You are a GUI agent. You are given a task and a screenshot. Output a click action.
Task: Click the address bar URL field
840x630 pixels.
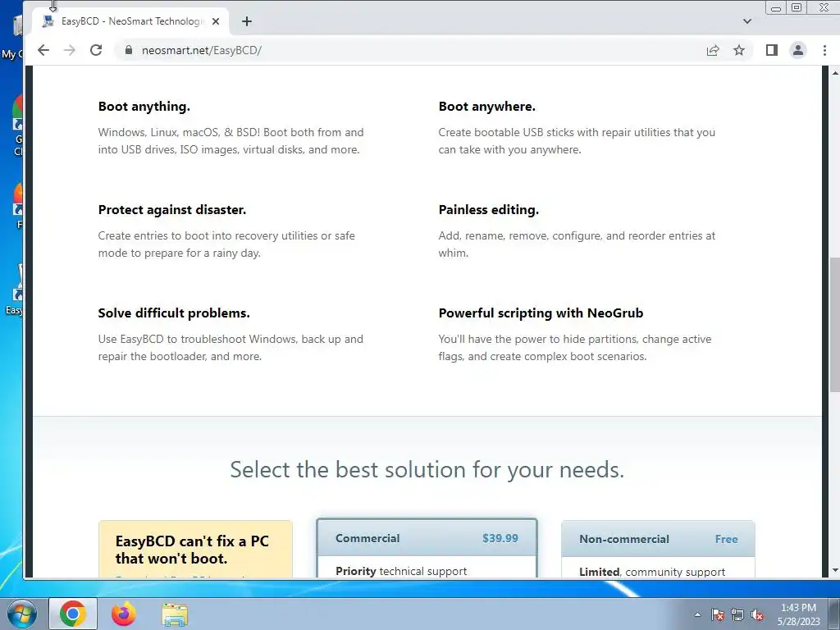pyautogui.click(x=413, y=50)
